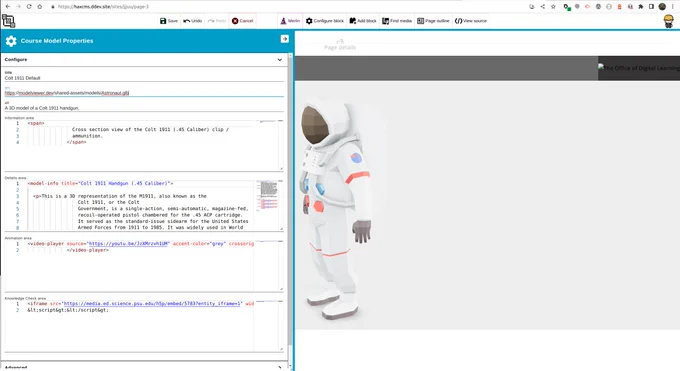Open the Find media panel

[397, 21]
